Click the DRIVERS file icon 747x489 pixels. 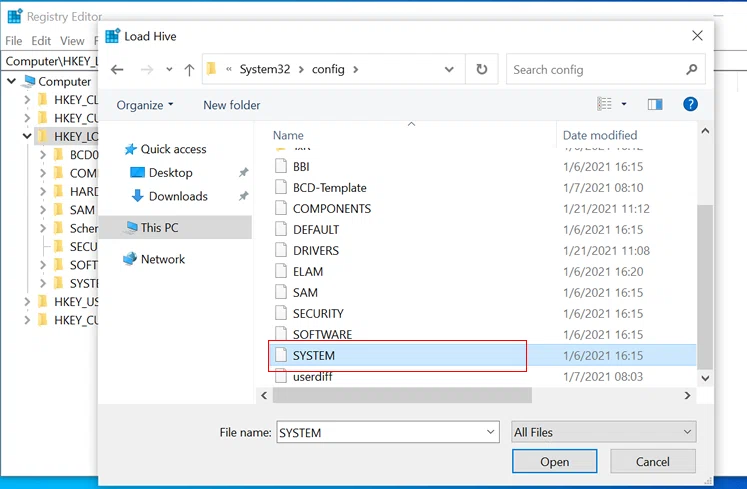point(281,250)
